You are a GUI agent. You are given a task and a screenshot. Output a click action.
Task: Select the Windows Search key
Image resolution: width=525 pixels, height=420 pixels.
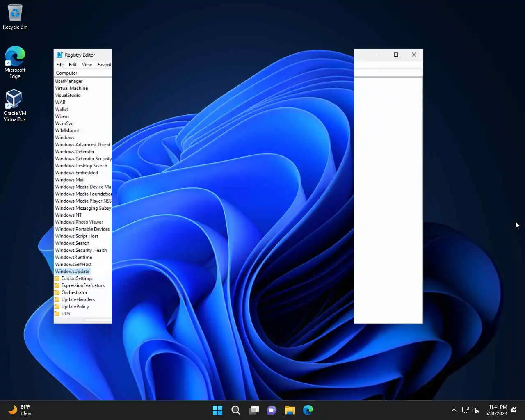[72, 243]
